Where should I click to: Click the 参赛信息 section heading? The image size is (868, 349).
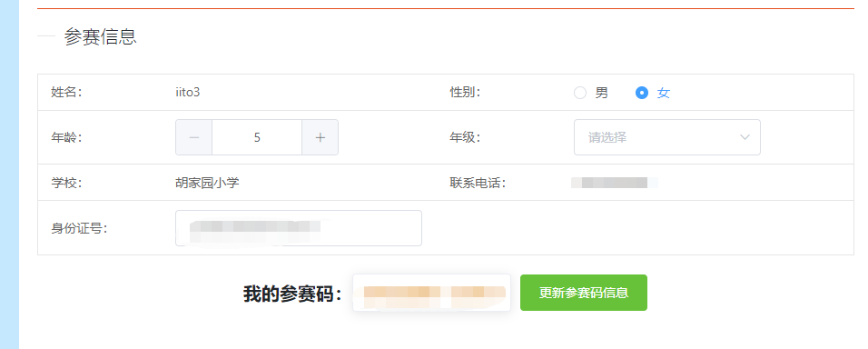[100, 36]
